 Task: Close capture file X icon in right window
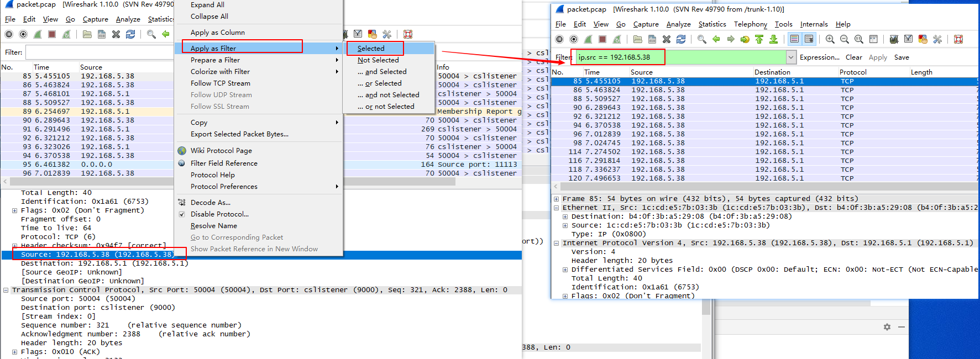[x=667, y=39]
